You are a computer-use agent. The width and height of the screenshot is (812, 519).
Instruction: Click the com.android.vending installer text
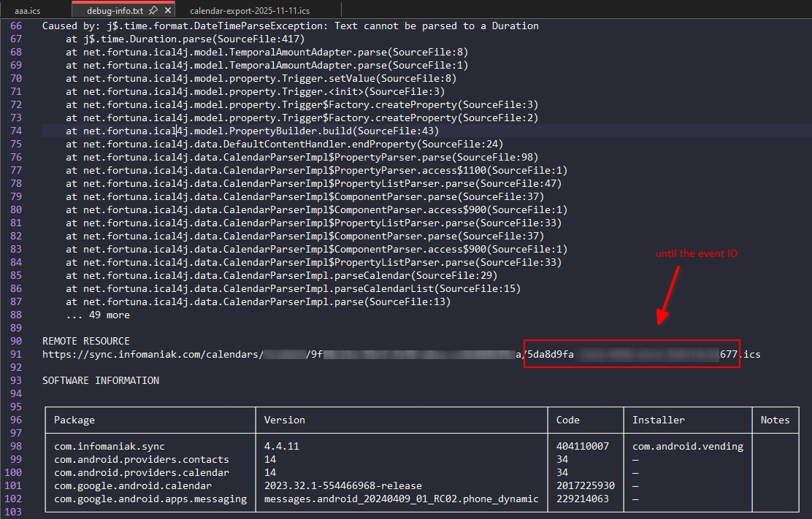[687, 446]
